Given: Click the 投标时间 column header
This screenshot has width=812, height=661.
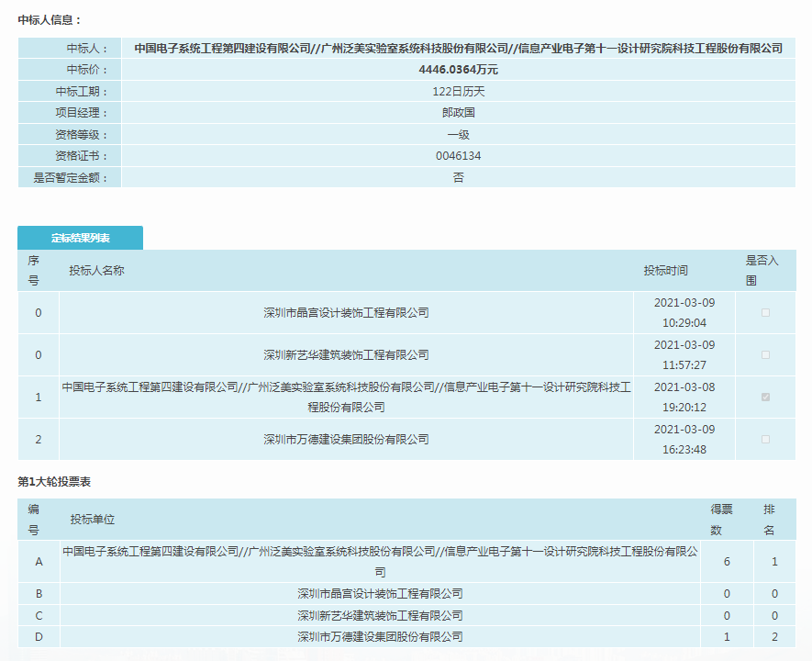Looking at the screenshot, I should 665,270.
